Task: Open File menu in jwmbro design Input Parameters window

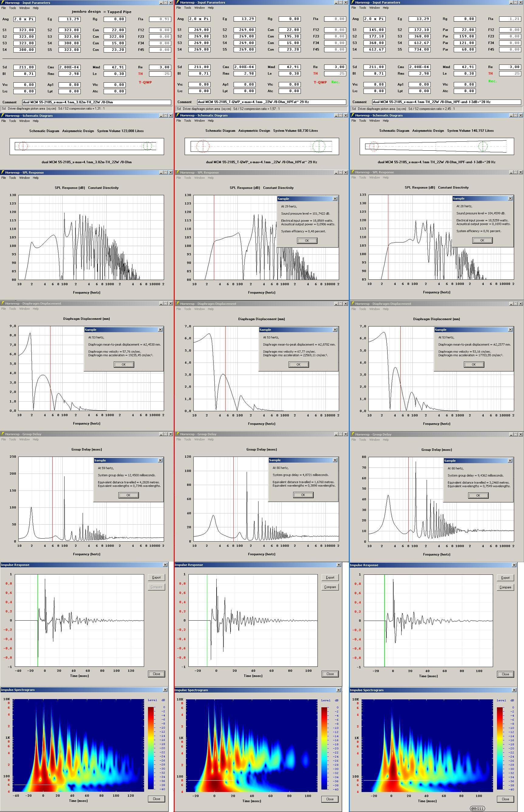Action: click(3, 8)
